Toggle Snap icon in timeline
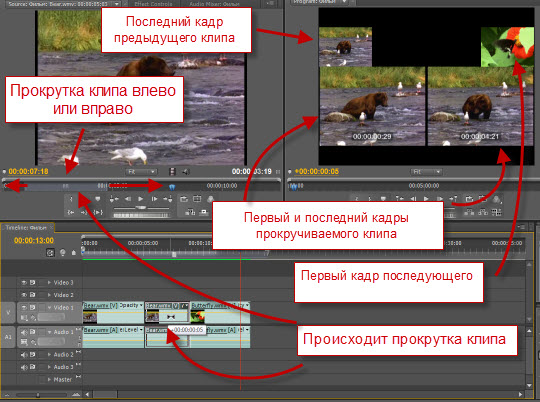Screen dimensions: 540x402 tap(50, 253)
